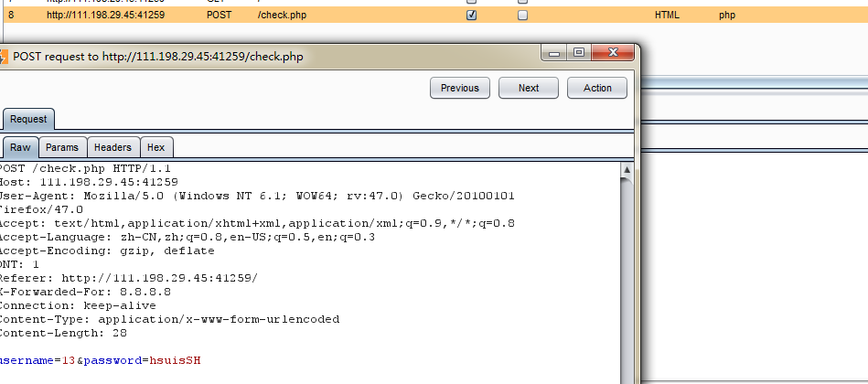The height and width of the screenshot is (384, 868).
Task: Click the POST method cell in row 8
Action: coord(219,16)
